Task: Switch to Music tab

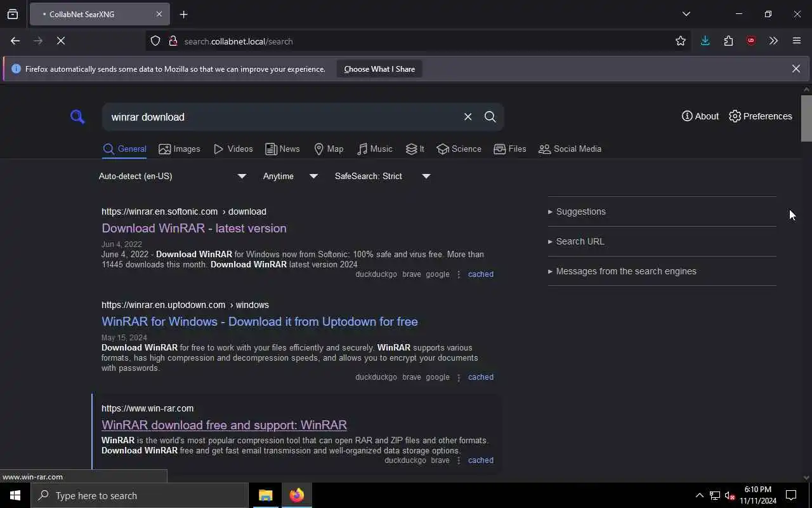Action: [375, 149]
